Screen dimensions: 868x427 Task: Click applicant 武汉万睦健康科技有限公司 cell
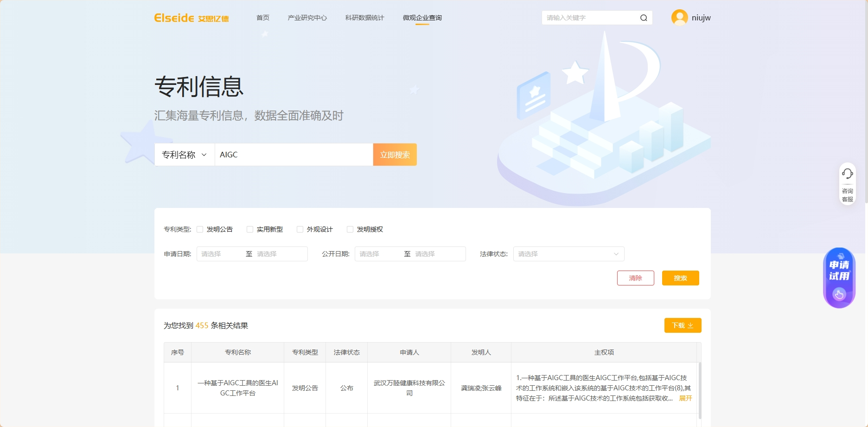coord(409,388)
